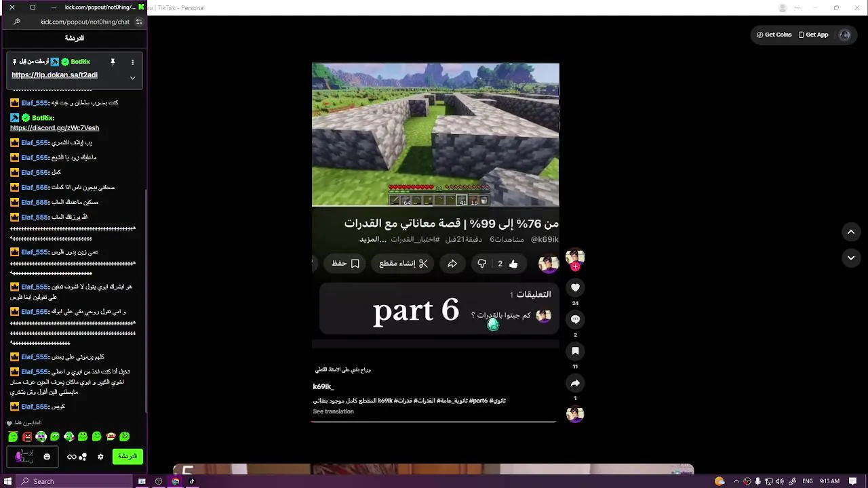Open Task View on the taskbar

(142, 481)
